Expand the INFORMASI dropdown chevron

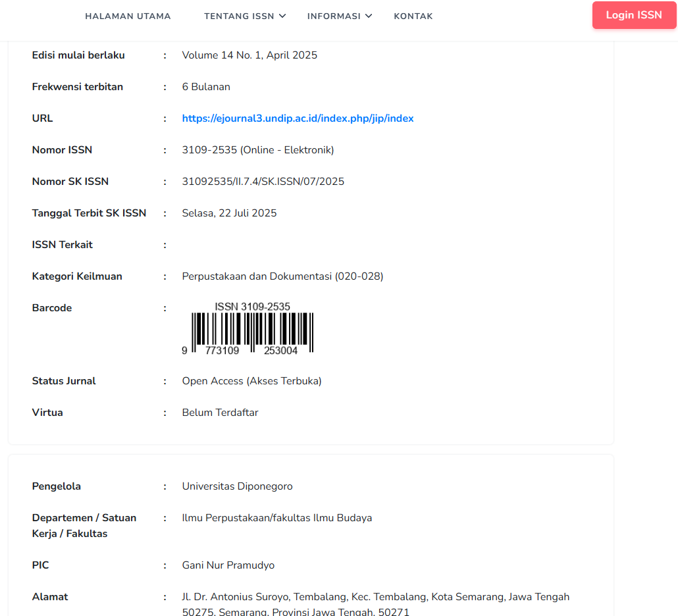(369, 16)
